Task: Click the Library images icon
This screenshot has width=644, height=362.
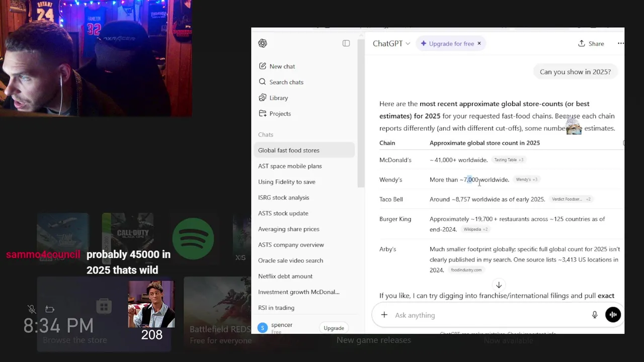Action: click(262, 98)
